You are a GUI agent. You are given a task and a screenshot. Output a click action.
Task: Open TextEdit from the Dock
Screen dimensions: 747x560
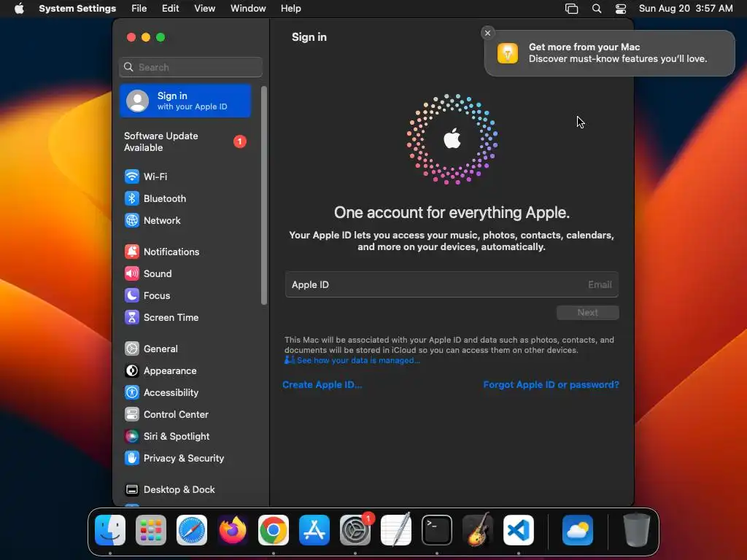(396, 530)
